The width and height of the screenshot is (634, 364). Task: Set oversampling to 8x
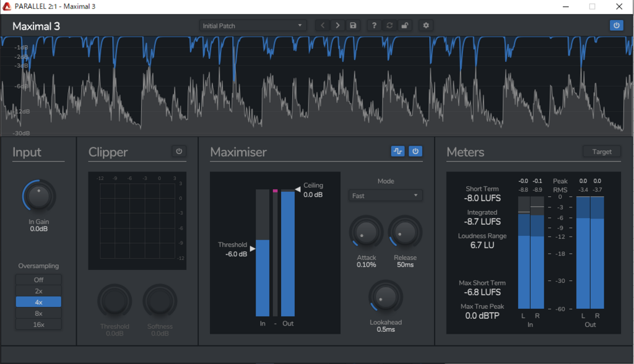click(x=38, y=313)
